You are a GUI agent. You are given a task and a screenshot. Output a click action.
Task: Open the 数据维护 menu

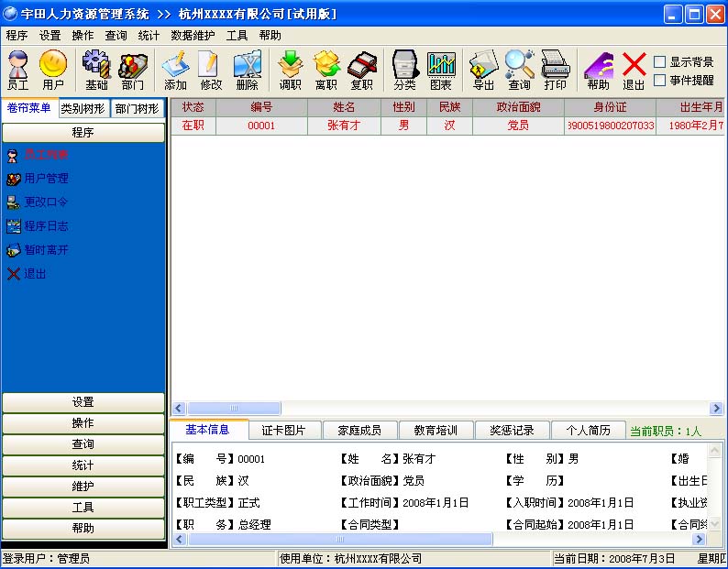193,35
